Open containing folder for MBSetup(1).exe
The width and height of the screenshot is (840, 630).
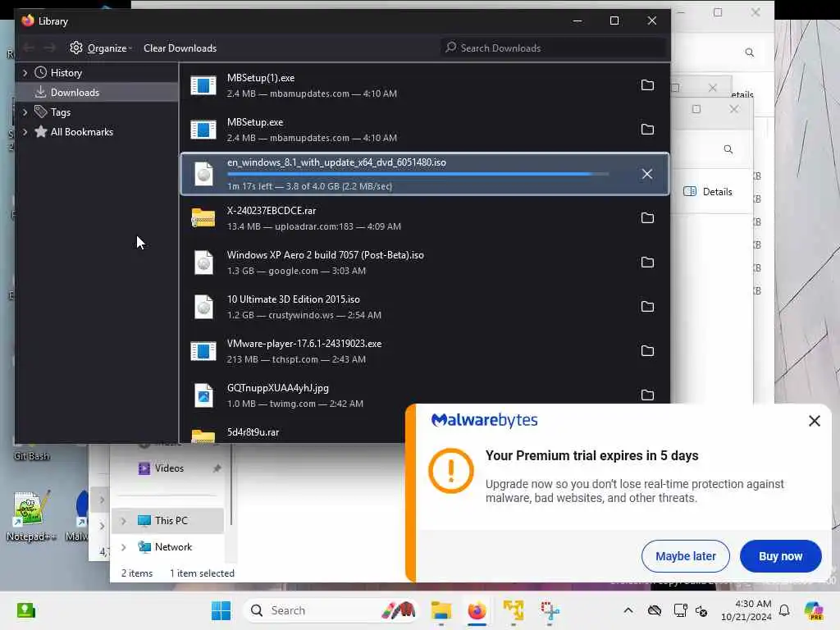pos(647,85)
